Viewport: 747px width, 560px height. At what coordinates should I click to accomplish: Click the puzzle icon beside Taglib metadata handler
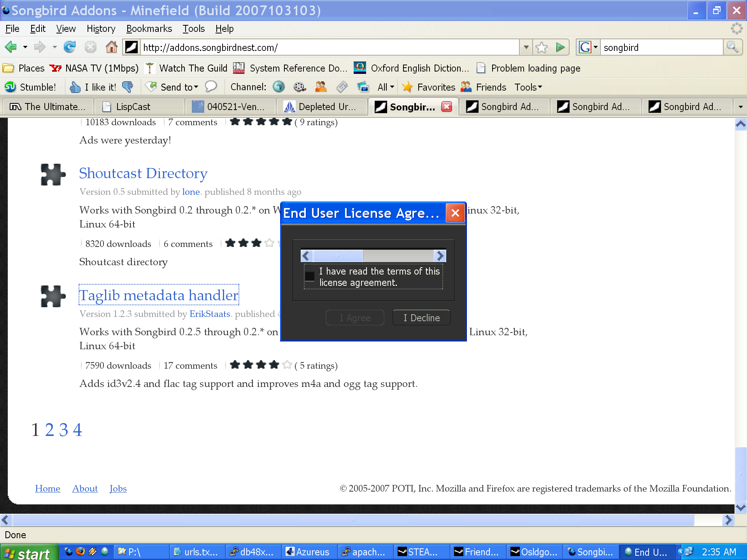click(53, 296)
